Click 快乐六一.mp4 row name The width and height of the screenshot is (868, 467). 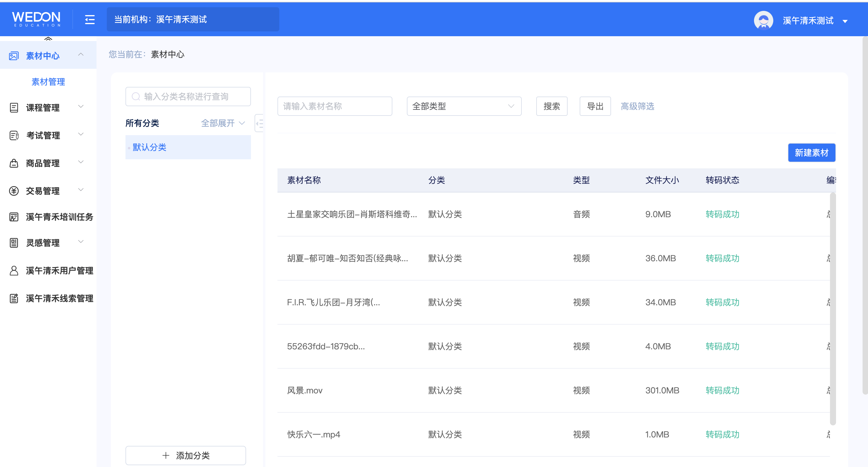[x=313, y=434]
